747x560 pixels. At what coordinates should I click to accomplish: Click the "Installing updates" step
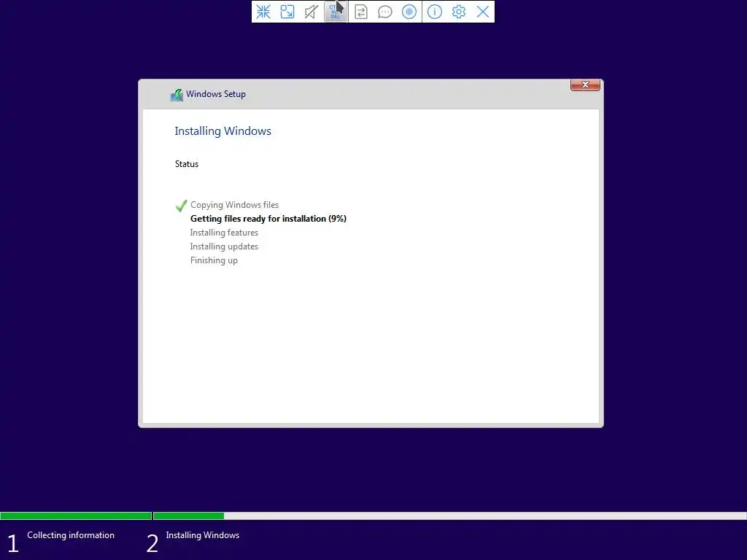coord(224,246)
